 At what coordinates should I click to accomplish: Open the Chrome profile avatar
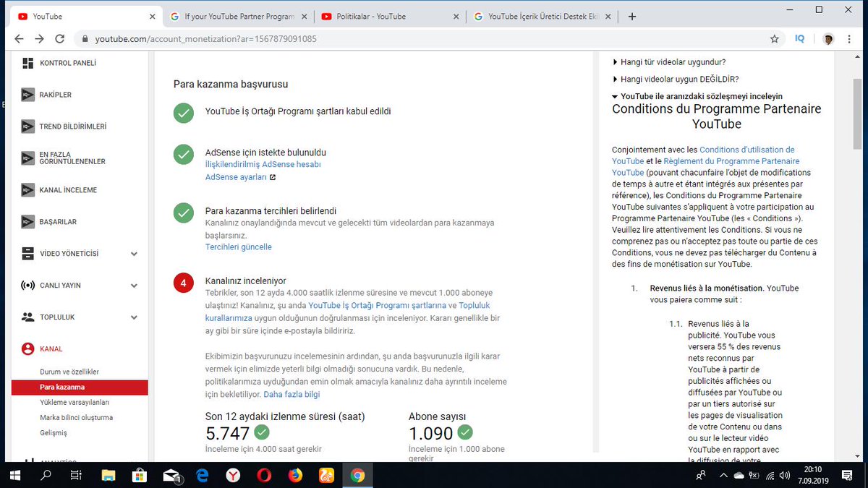pos(828,39)
